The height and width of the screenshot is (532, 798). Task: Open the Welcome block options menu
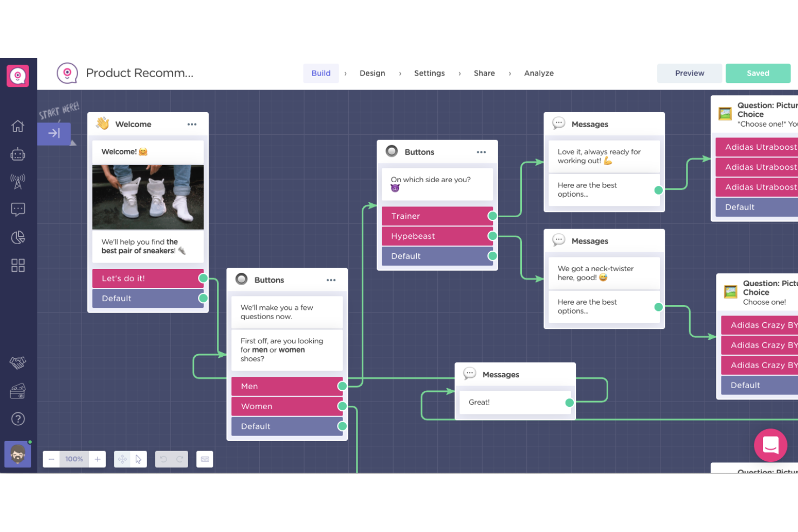[x=192, y=124]
